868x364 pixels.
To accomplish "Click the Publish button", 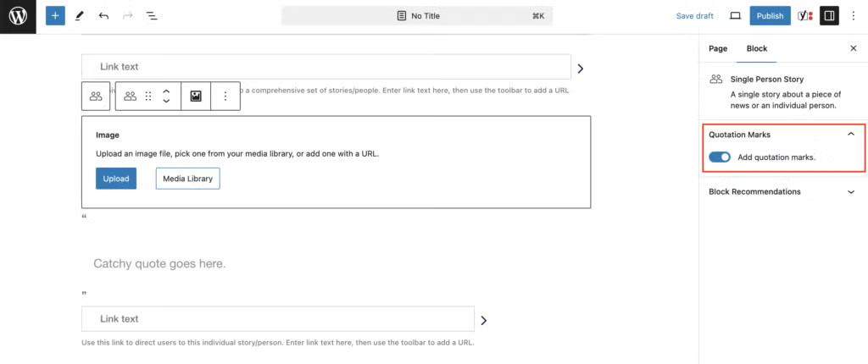I will [770, 16].
